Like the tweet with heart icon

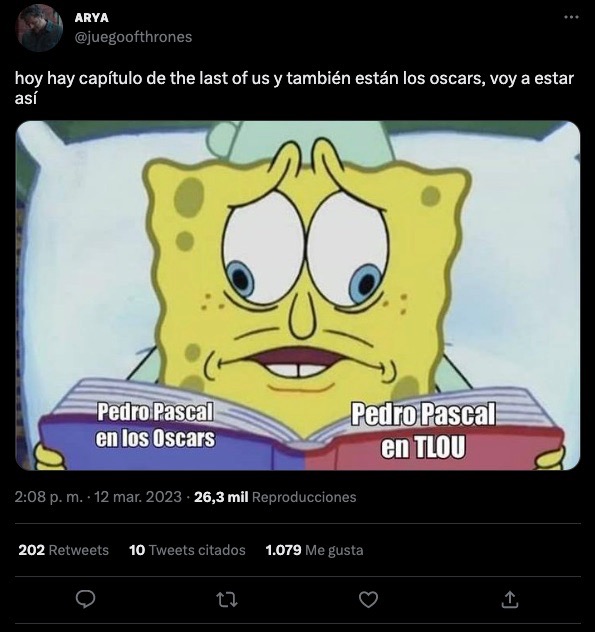368,599
